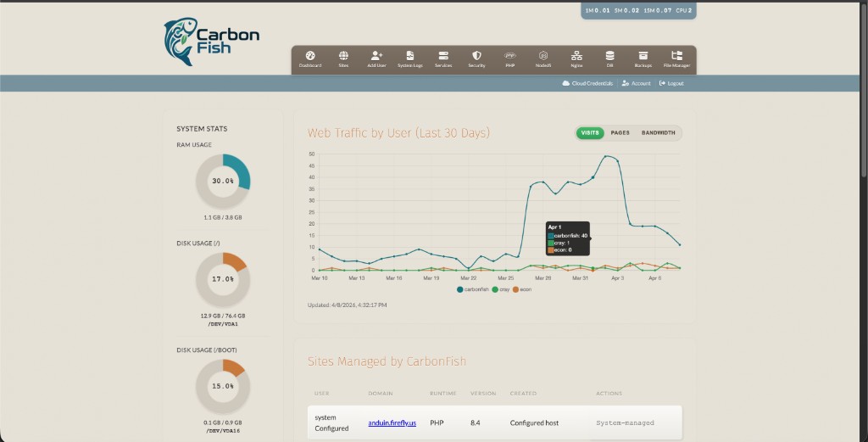
Task: Open the Backups archive icon
Action: point(643,55)
